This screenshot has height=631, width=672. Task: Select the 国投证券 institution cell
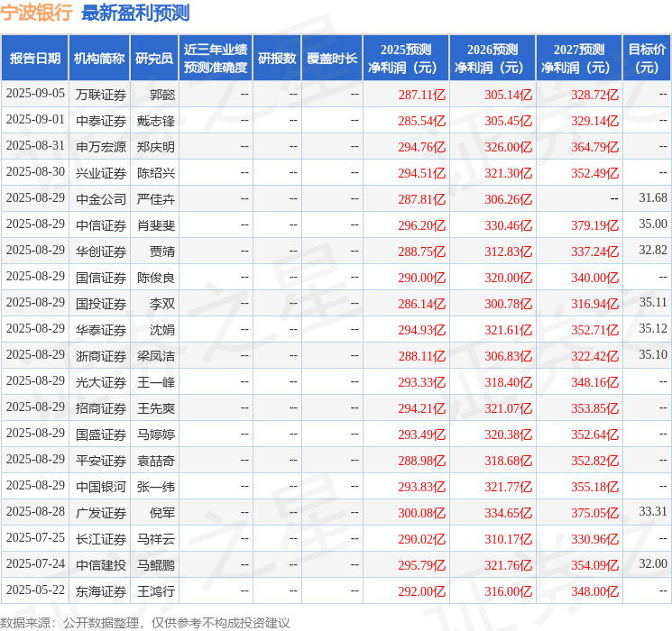[101, 304]
